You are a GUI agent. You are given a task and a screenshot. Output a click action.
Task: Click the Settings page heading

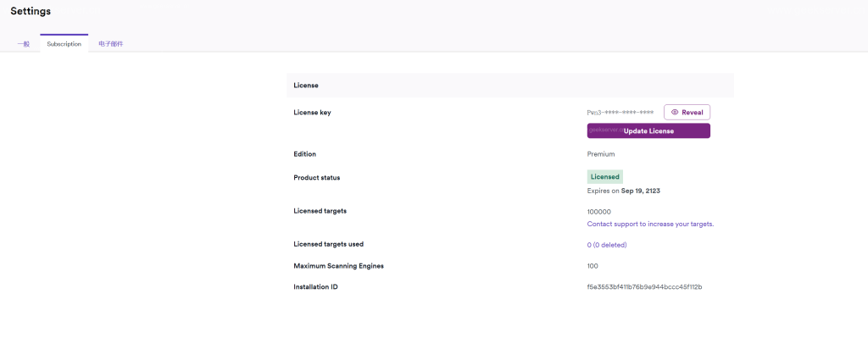31,11
